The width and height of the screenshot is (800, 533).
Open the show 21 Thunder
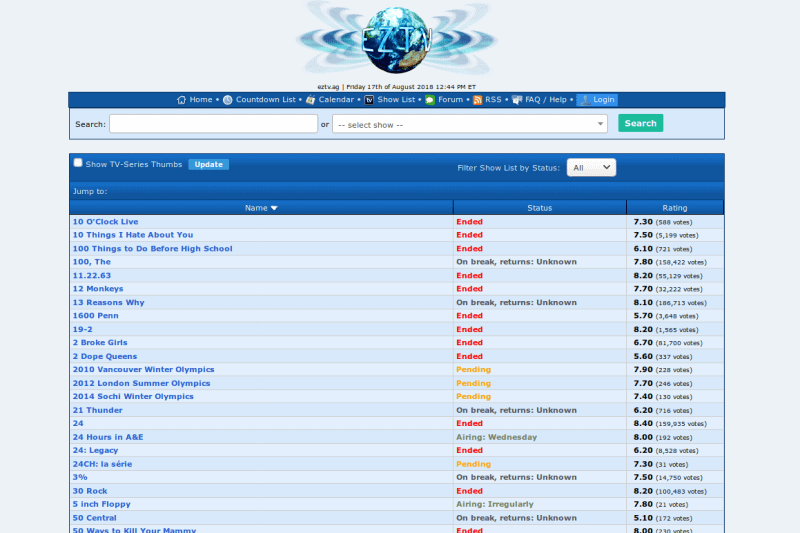pos(97,410)
